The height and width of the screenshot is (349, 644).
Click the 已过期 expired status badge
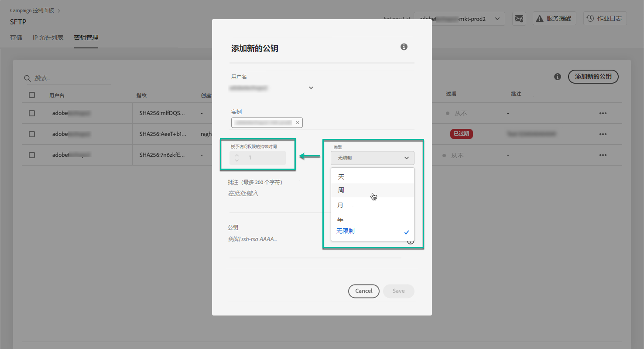(462, 134)
